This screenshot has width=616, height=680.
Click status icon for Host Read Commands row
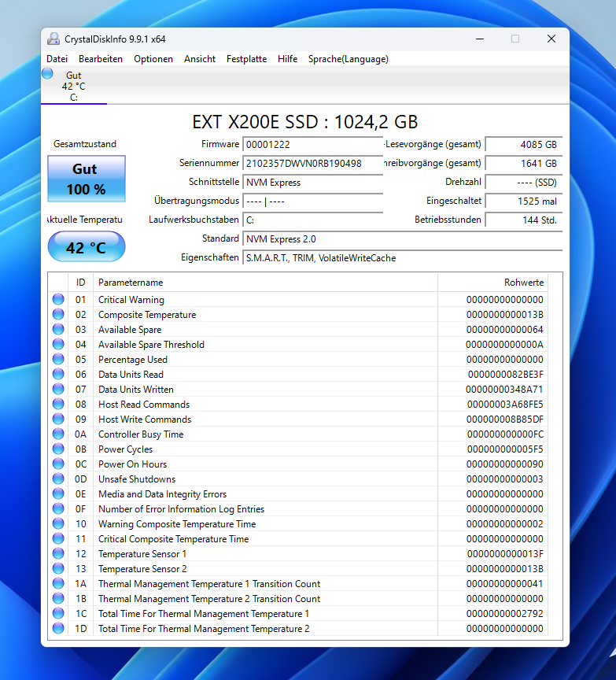58,405
